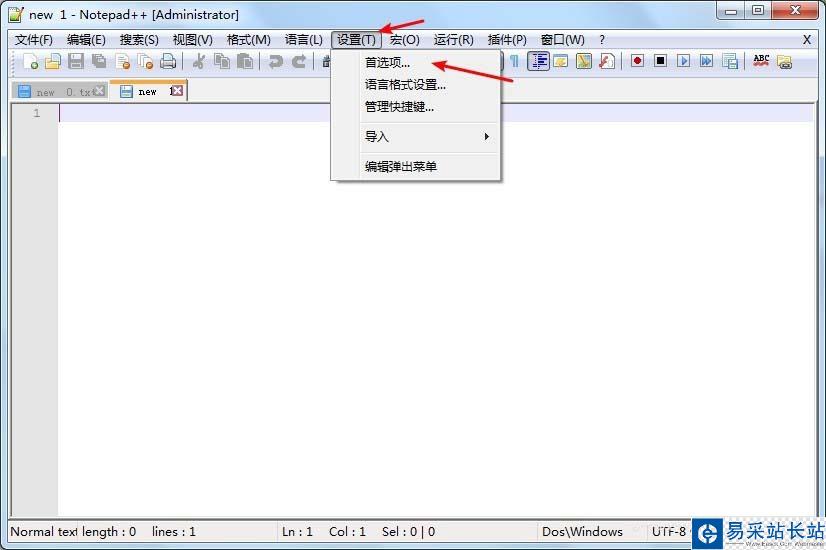The height and width of the screenshot is (550, 826).
Task: Click the Paste clipboard icon
Action: coord(245,62)
